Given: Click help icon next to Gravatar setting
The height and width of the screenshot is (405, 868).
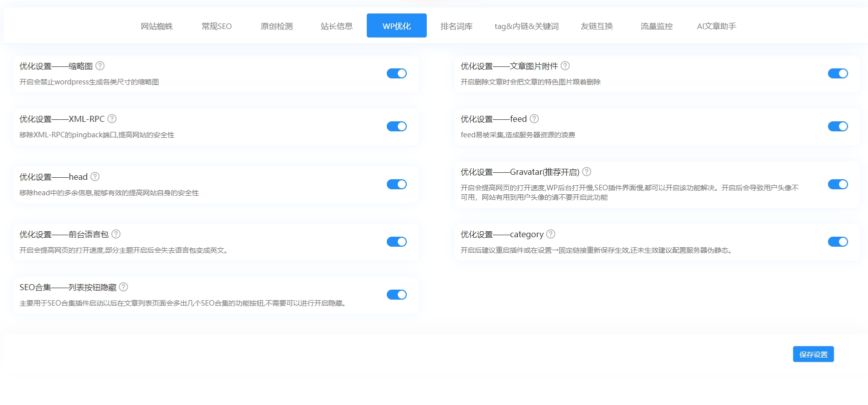Looking at the screenshot, I should point(587,172).
